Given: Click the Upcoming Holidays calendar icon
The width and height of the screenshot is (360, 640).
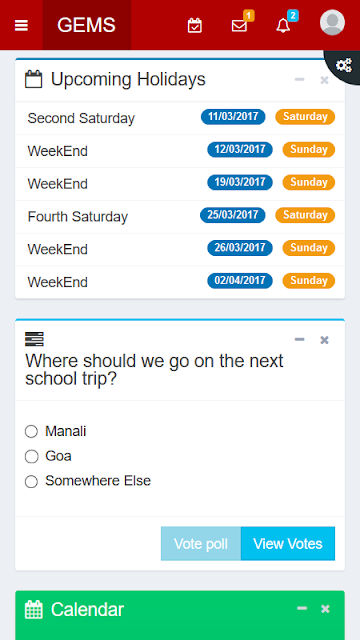Looking at the screenshot, I should point(33,79).
